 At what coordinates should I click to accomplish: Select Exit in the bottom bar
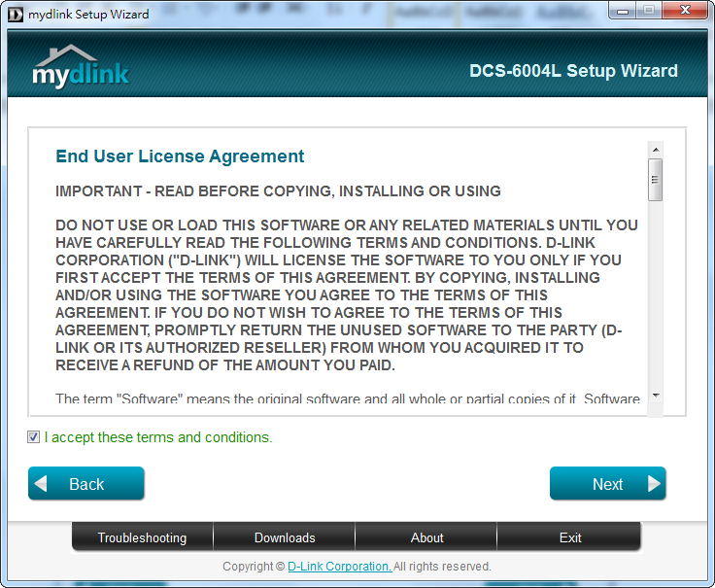click(x=570, y=537)
